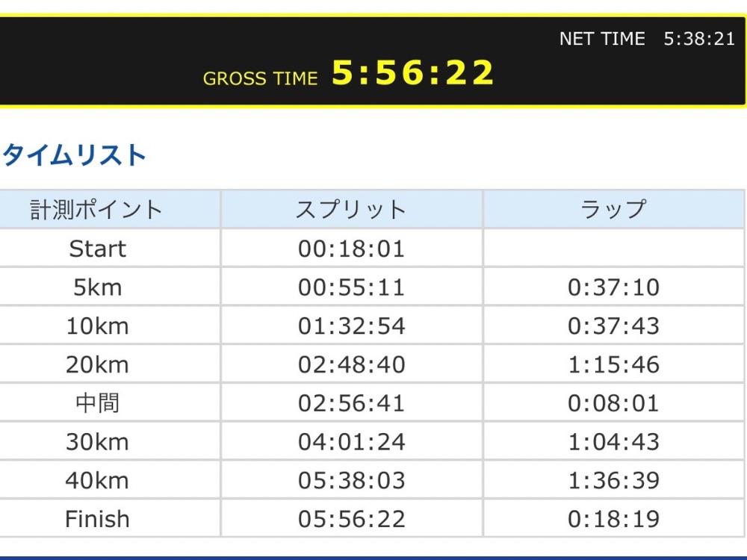Click the スプリット column header

351,210
